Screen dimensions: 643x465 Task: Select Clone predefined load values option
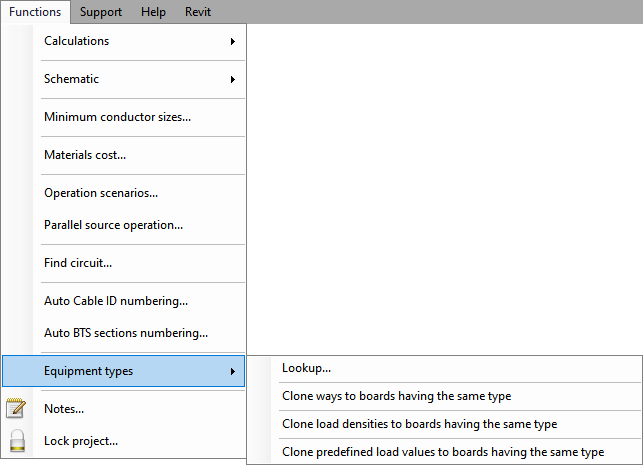pyautogui.click(x=445, y=452)
